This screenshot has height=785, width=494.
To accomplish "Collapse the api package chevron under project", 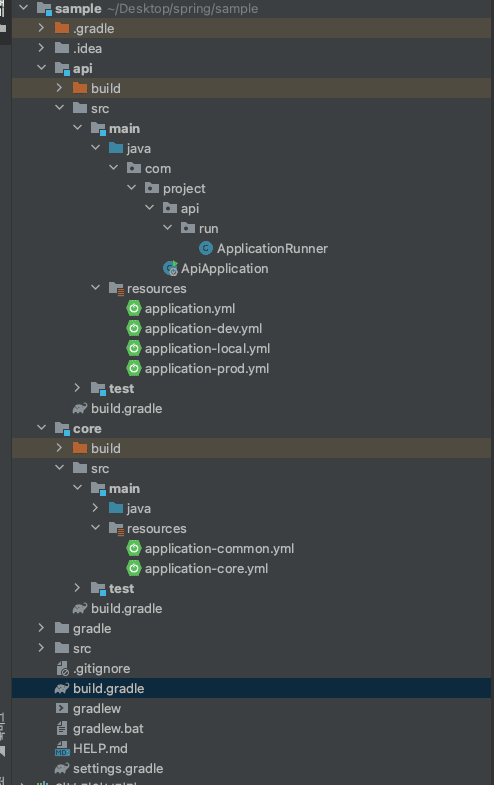I will [x=150, y=208].
